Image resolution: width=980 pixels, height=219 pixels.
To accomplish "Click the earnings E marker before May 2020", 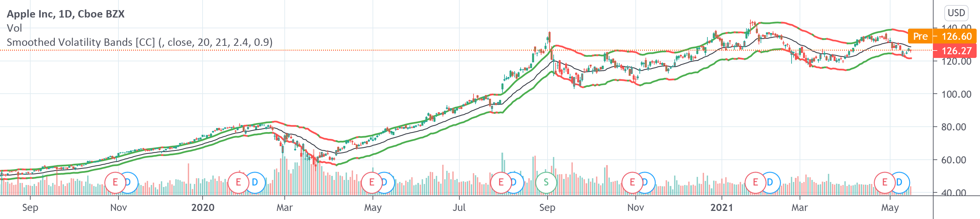I will tap(371, 182).
